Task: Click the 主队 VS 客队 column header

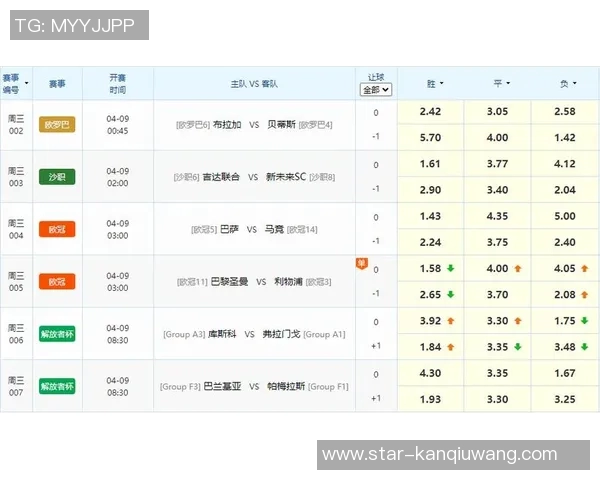Action: click(x=254, y=83)
